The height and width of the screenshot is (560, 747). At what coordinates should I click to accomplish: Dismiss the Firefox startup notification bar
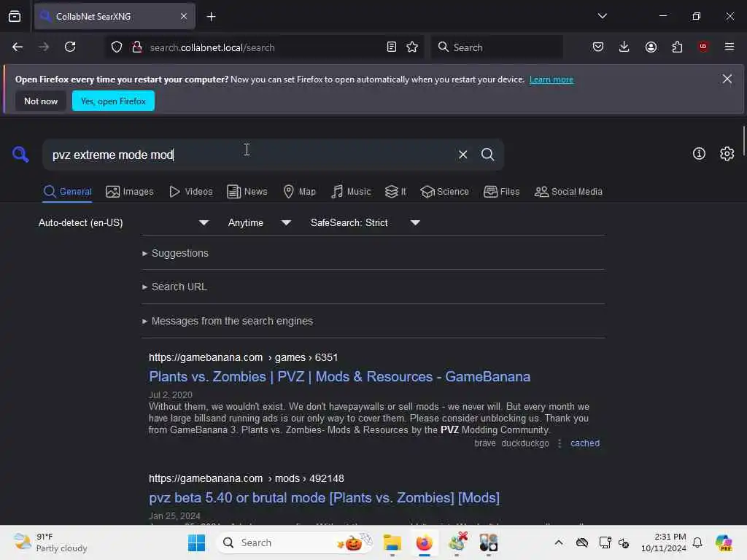727,79
